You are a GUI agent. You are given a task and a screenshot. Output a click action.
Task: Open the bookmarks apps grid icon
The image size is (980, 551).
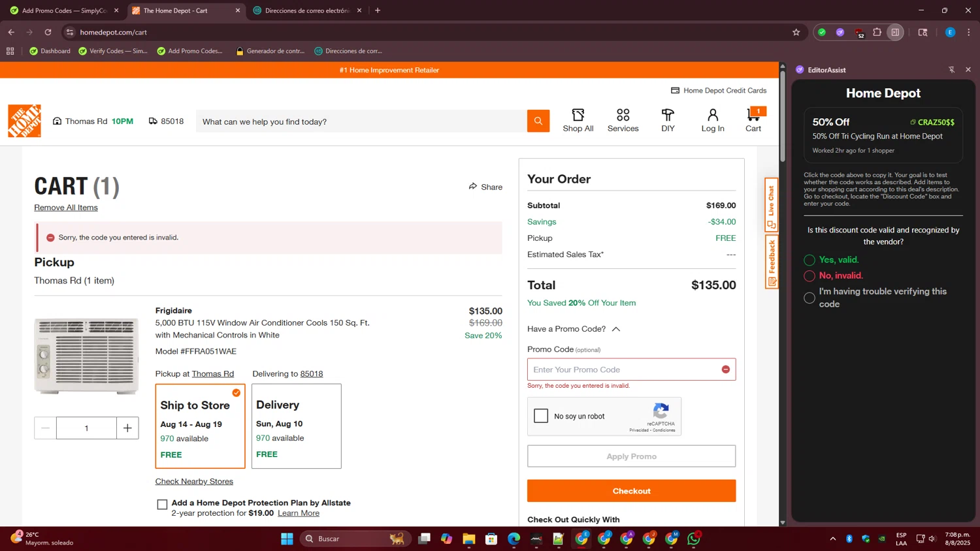10,51
